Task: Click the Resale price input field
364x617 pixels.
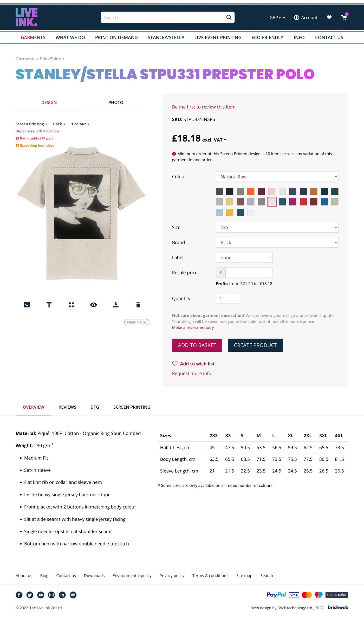Action: click(x=249, y=273)
